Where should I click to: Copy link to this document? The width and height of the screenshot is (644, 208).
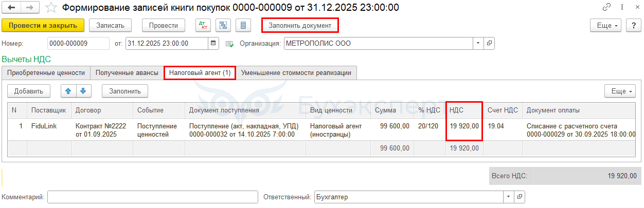(607, 8)
